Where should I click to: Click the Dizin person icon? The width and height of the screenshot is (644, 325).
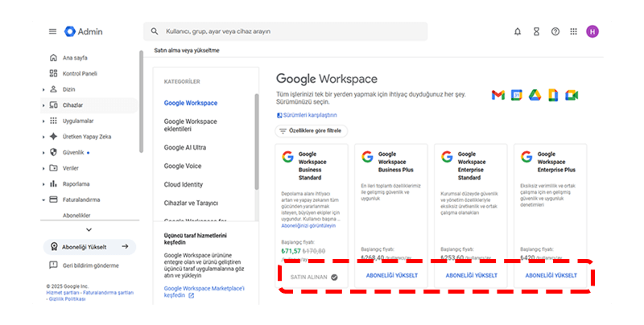click(x=53, y=89)
